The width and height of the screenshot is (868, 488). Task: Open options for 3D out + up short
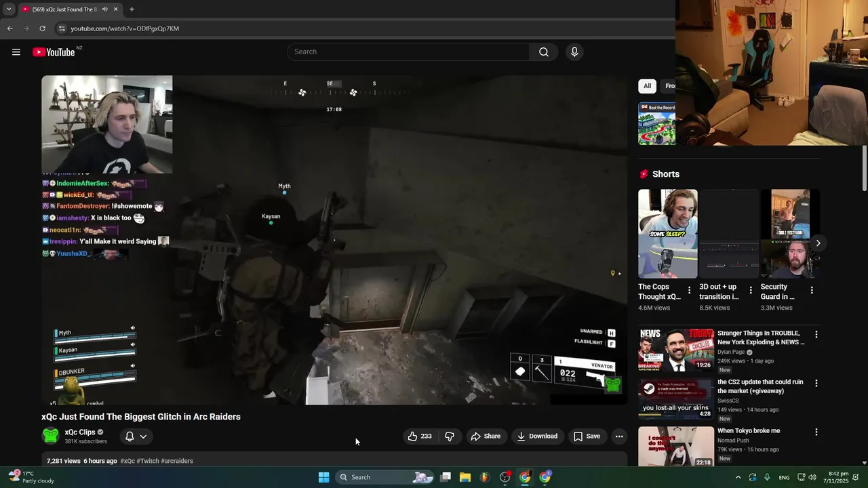click(x=751, y=290)
